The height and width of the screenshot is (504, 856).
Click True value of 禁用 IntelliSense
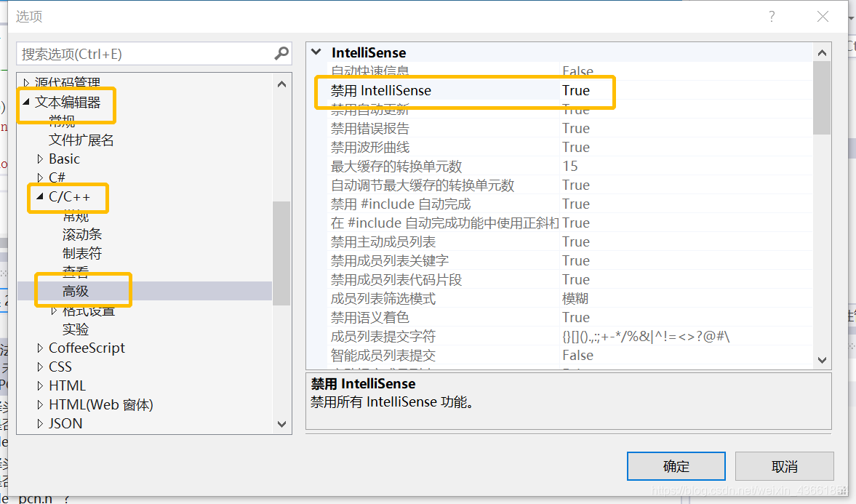(576, 91)
